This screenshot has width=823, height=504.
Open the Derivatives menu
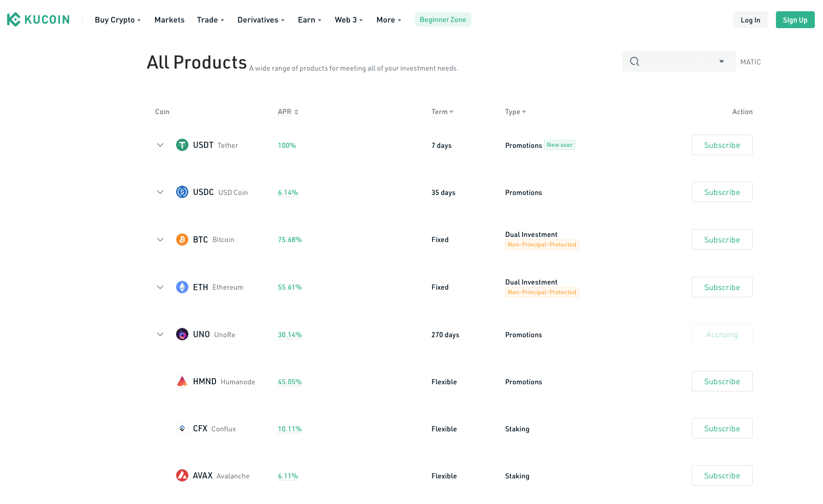click(x=261, y=20)
